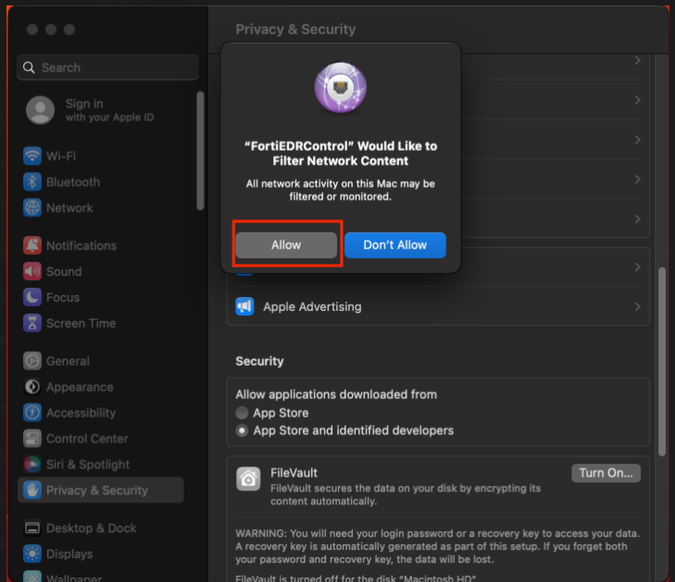The height and width of the screenshot is (582, 675).
Task: Sign in with your Apple ID
Action: click(109, 110)
